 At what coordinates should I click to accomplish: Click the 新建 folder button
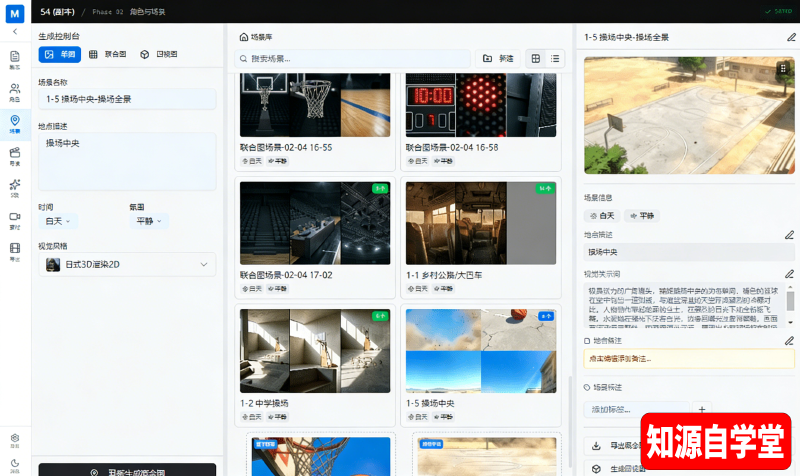[x=498, y=59]
